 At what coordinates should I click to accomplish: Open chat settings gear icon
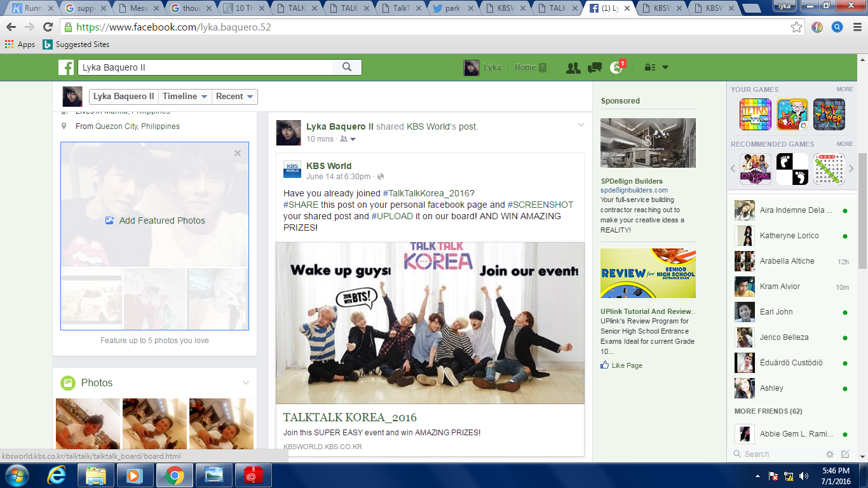(829, 454)
